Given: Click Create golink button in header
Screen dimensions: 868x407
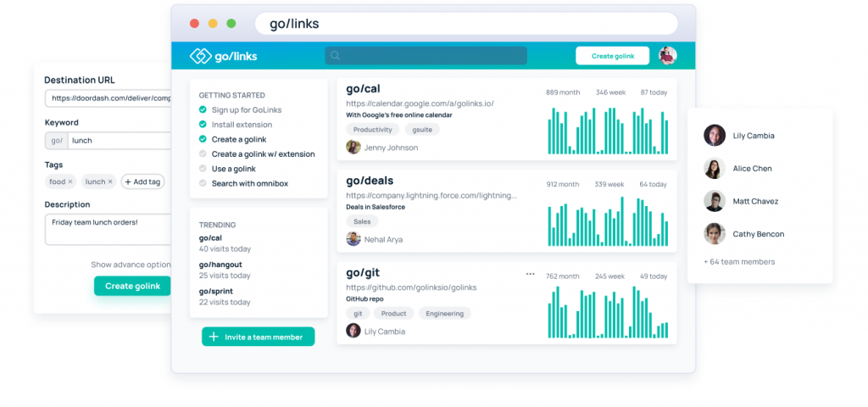Looking at the screenshot, I should click(612, 56).
